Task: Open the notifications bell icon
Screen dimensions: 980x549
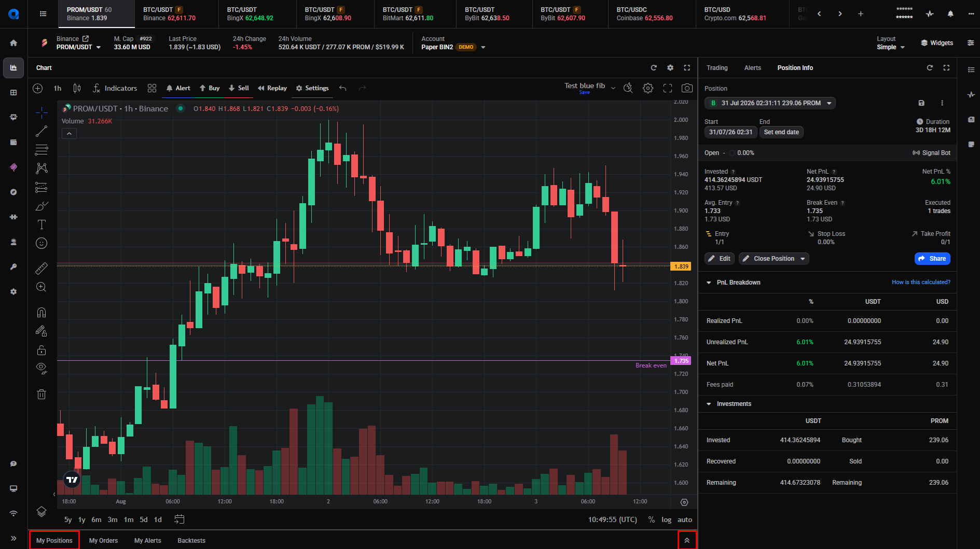Action: coord(950,14)
